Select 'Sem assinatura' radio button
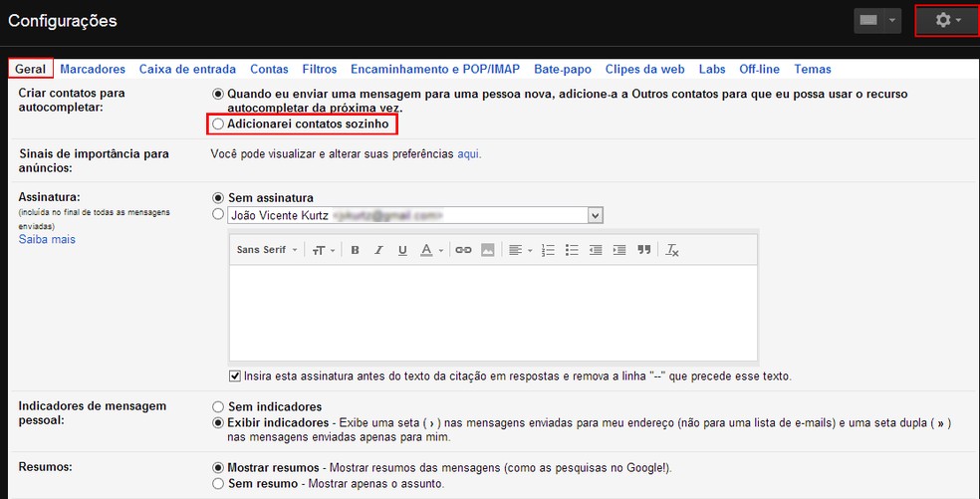Image resolution: width=980 pixels, height=499 pixels. (x=217, y=197)
